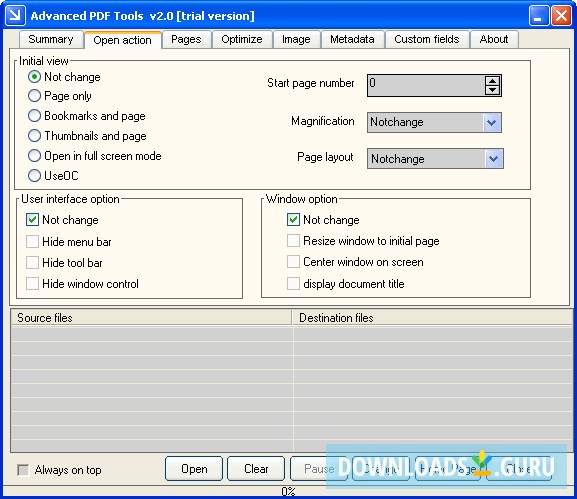The image size is (577, 499).
Task: Show the Custom fields tab
Action: coord(427,39)
